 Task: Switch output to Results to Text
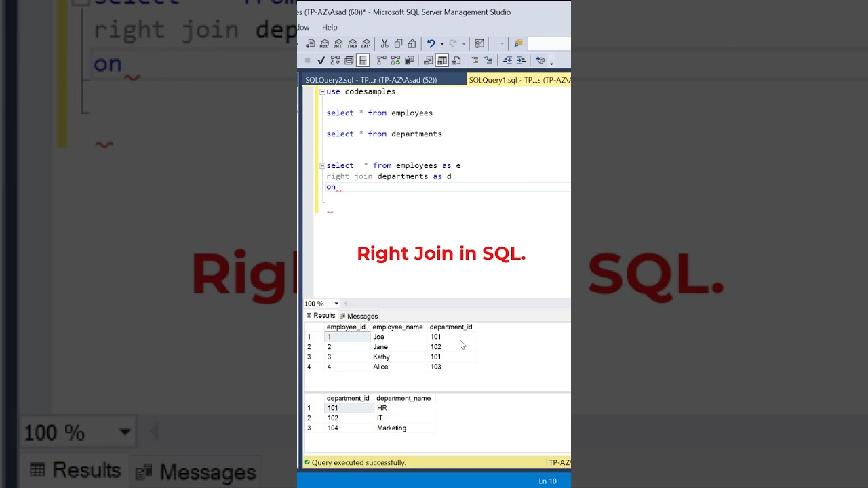coord(428,60)
